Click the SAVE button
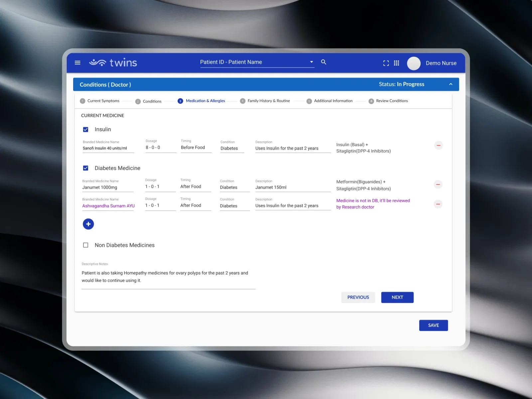Screen dimensions: 532x399 pyautogui.click(x=434, y=325)
